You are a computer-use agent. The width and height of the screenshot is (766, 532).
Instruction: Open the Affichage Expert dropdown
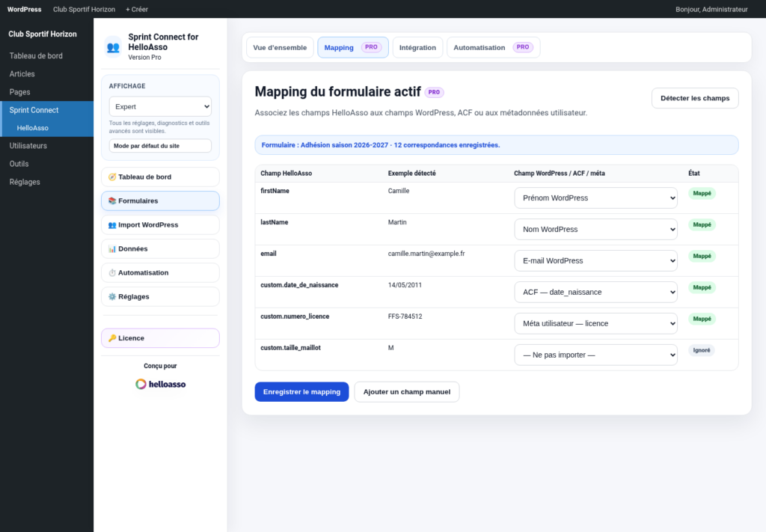point(160,106)
